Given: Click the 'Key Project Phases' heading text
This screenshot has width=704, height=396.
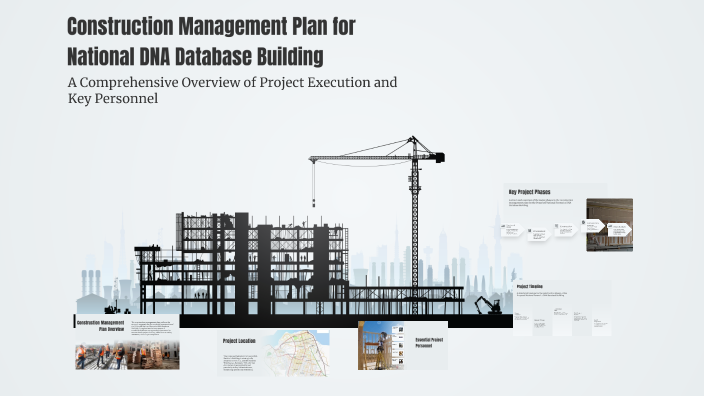Looking at the screenshot, I should 529,192.
